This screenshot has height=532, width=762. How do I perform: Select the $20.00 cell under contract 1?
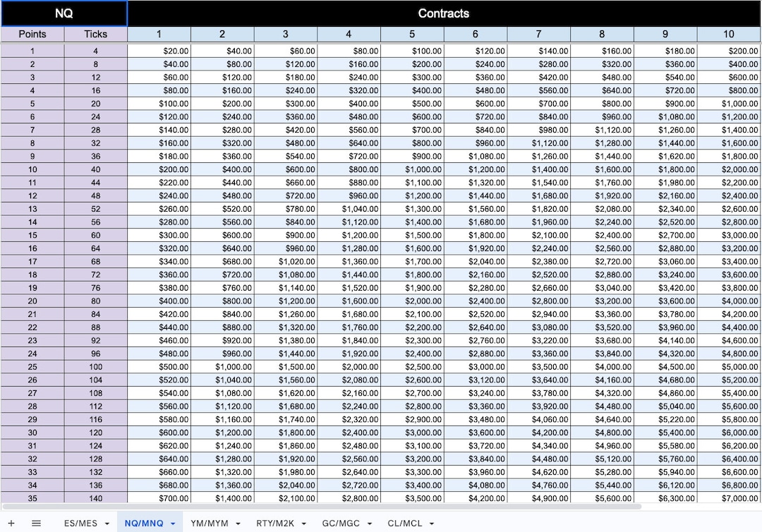(159, 51)
